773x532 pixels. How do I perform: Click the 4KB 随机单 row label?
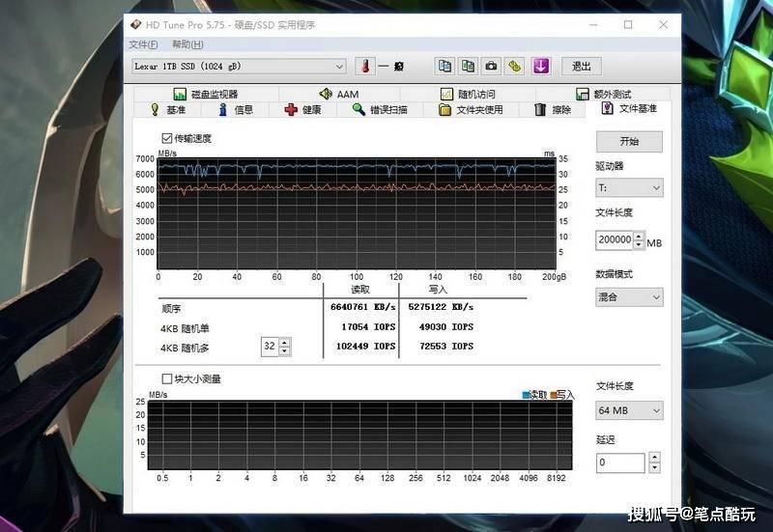(x=185, y=328)
